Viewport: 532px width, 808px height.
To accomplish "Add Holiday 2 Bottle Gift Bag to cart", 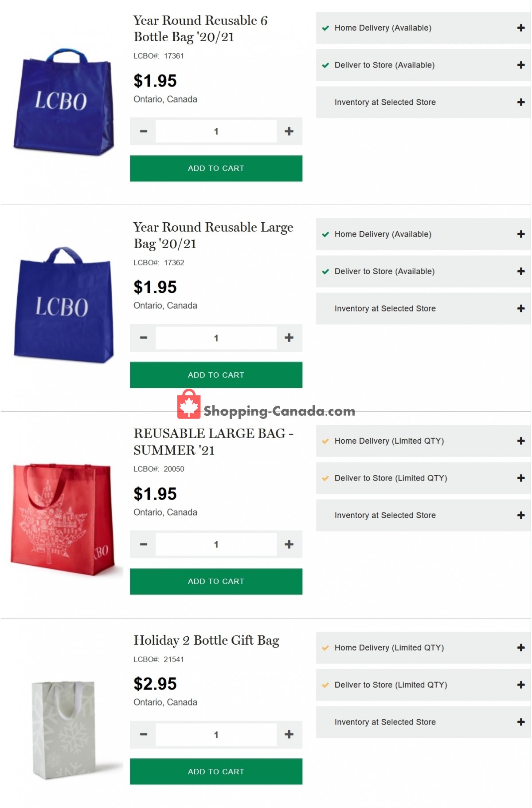I will click(x=216, y=771).
